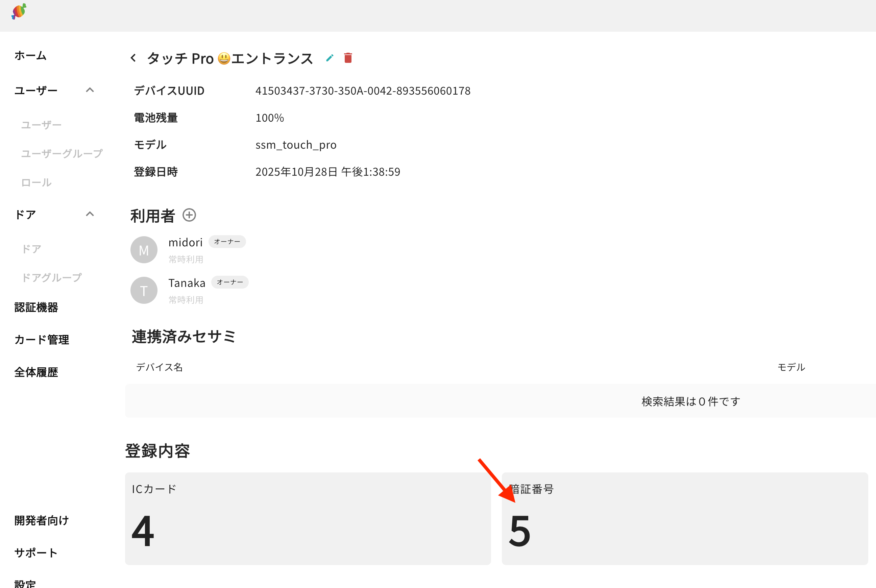Open Tanaka's avatar icon
The width and height of the screenshot is (876, 588).
(x=144, y=290)
